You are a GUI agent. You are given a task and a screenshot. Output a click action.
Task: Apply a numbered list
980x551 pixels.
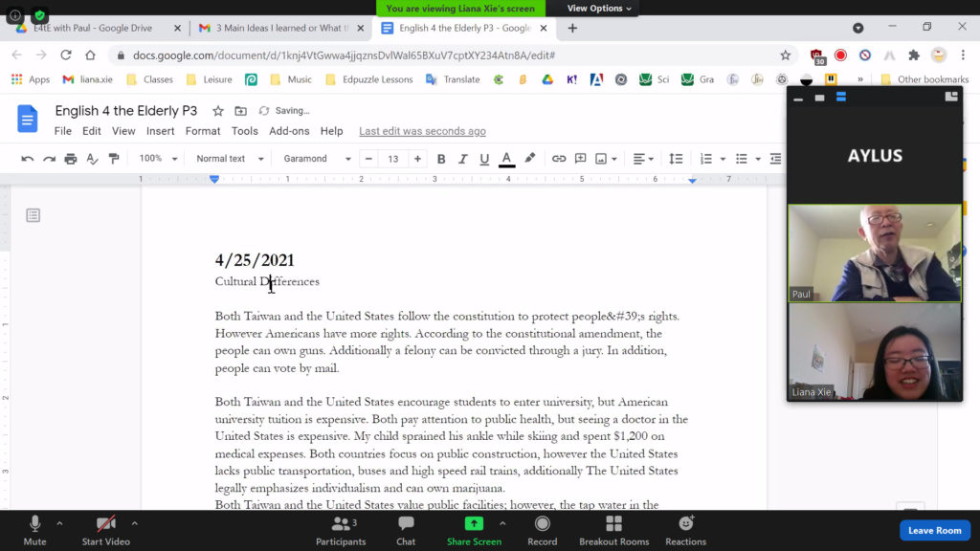pos(705,159)
